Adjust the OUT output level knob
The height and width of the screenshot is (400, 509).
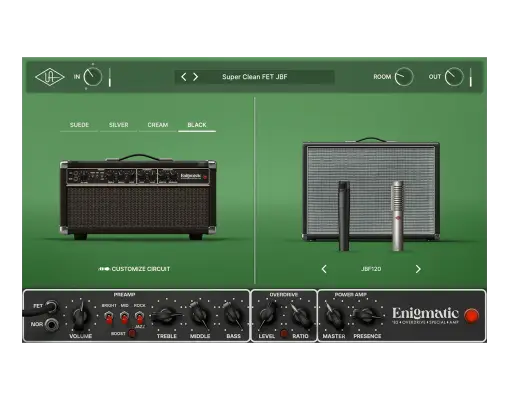pos(454,77)
